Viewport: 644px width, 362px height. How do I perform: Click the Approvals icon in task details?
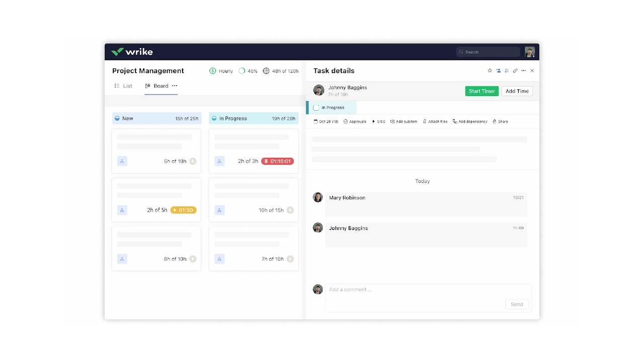(x=345, y=121)
